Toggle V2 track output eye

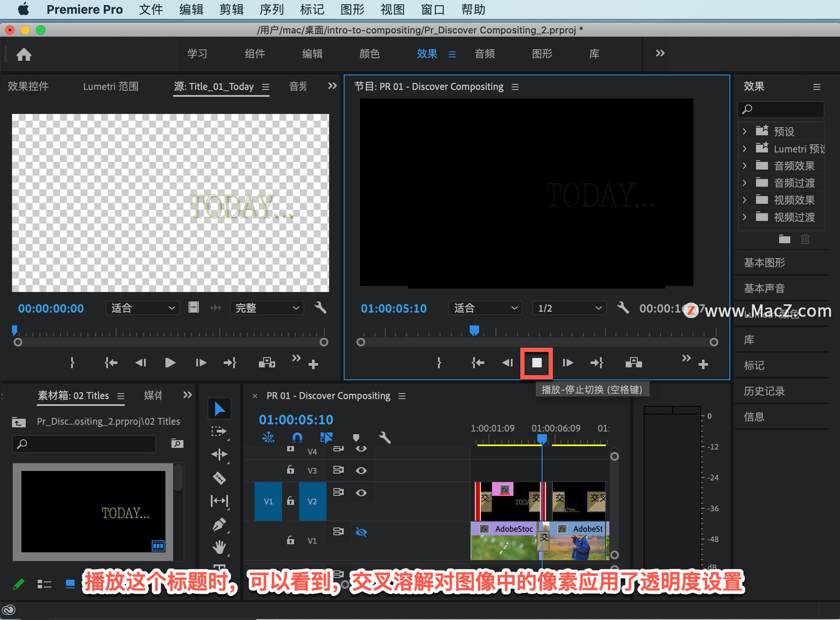361,493
